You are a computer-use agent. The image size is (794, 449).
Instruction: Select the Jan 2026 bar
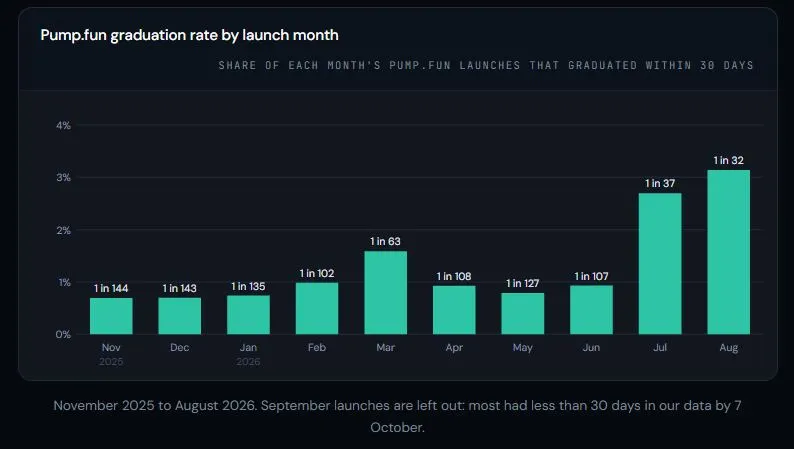(x=248, y=315)
